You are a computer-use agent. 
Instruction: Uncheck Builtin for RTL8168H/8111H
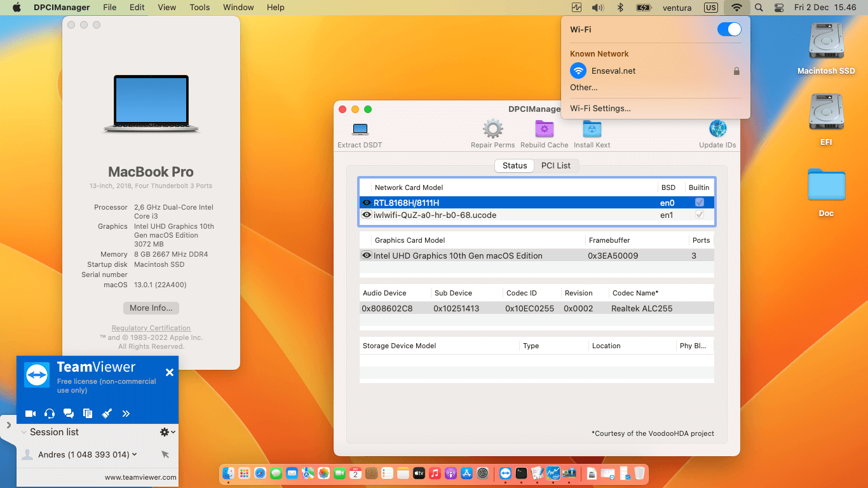(x=699, y=202)
